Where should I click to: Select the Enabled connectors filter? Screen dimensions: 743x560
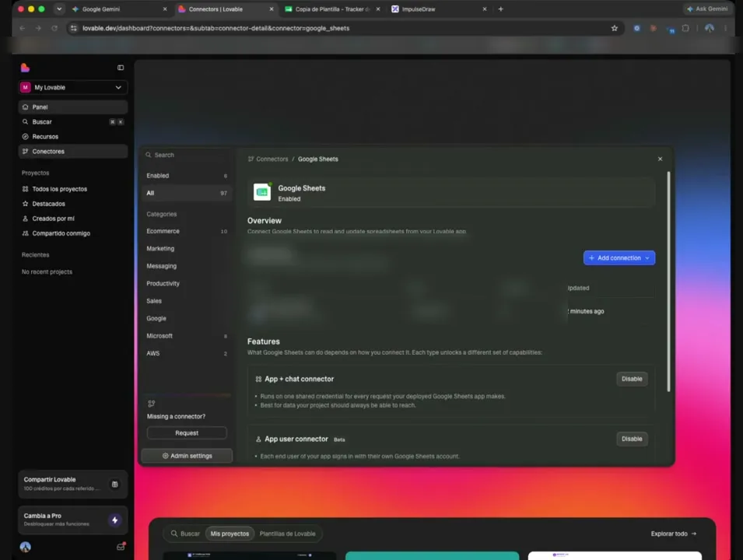(187, 176)
